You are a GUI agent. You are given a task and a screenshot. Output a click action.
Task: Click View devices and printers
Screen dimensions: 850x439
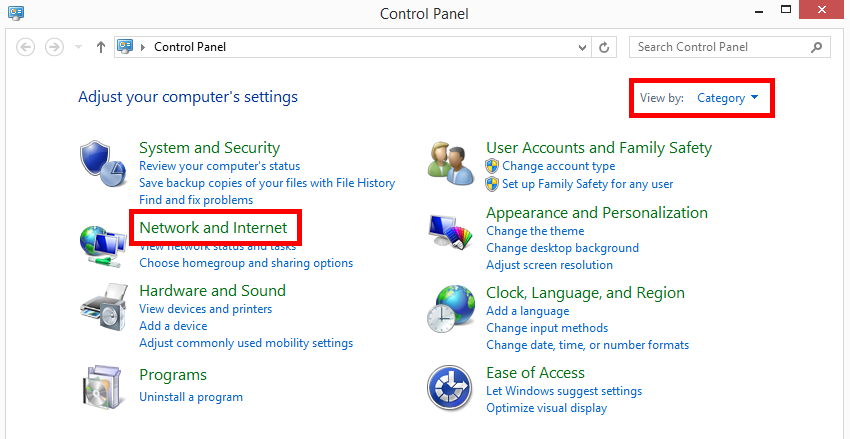click(205, 309)
